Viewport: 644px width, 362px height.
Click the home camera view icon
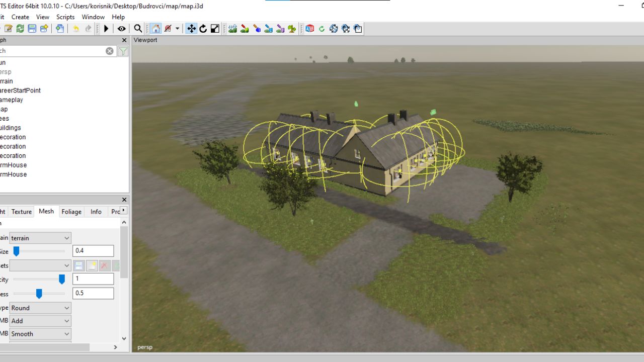pyautogui.click(x=156, y=29)
